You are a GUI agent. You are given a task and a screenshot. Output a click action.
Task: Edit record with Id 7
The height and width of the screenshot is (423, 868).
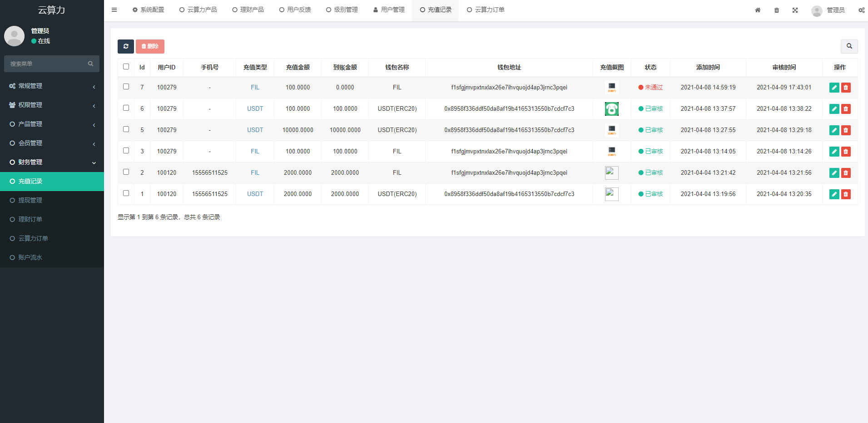pyautogui.click(x=834, y=88)
